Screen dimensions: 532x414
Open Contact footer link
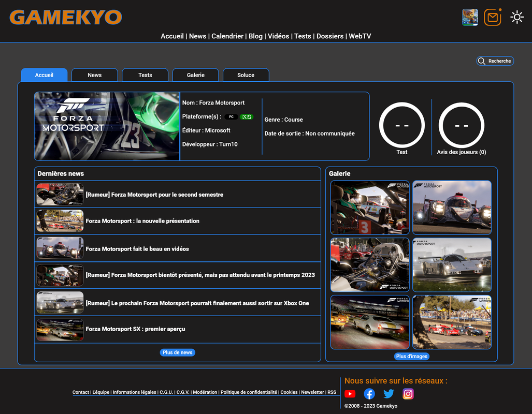[x=80, y=392]
